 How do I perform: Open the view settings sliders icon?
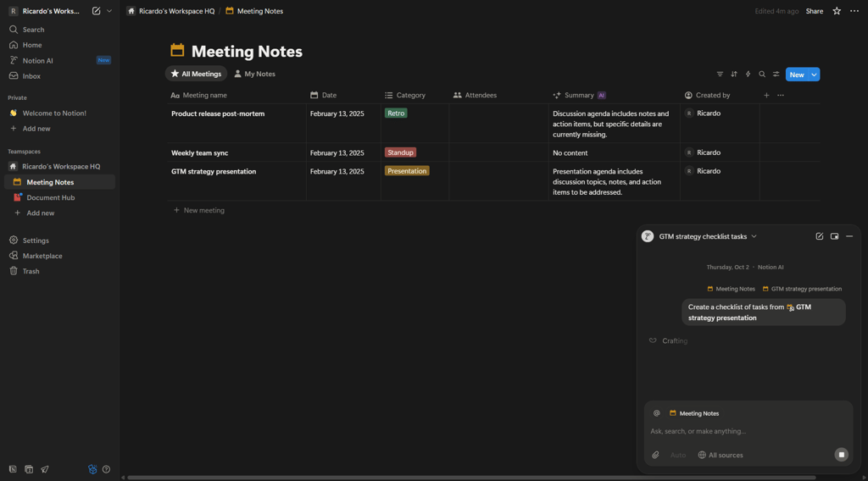tap(776, 74)
